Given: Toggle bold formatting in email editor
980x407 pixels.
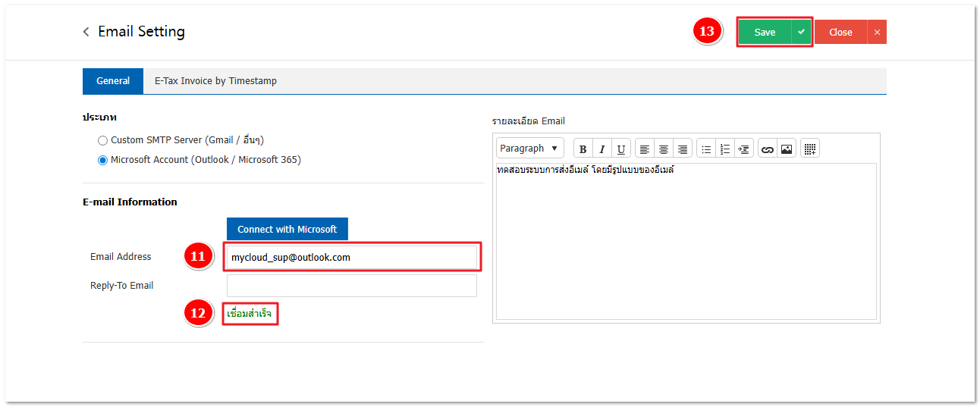Looking at the screenshot, I should 583,149.
